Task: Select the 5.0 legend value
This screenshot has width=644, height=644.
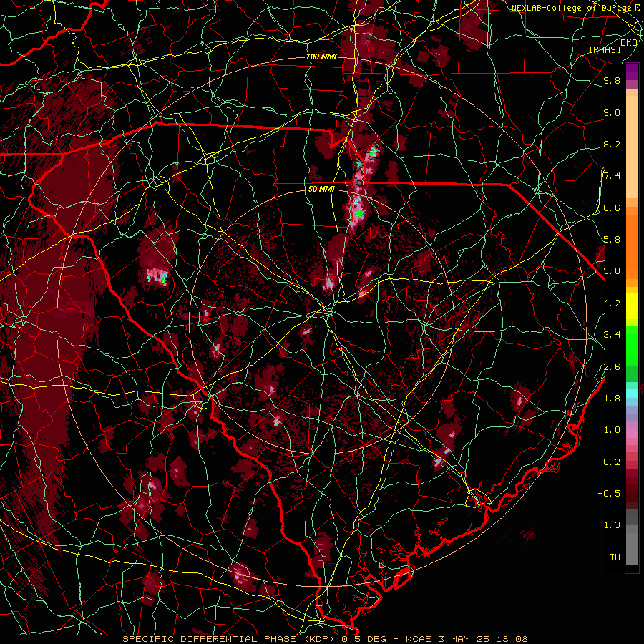Action: 612,271
